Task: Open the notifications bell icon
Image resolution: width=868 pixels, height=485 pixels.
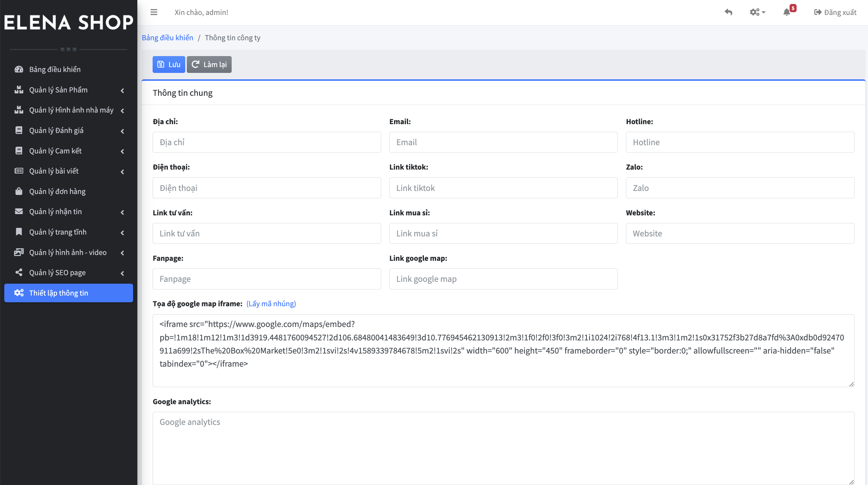Action: (x=787, y=13)
